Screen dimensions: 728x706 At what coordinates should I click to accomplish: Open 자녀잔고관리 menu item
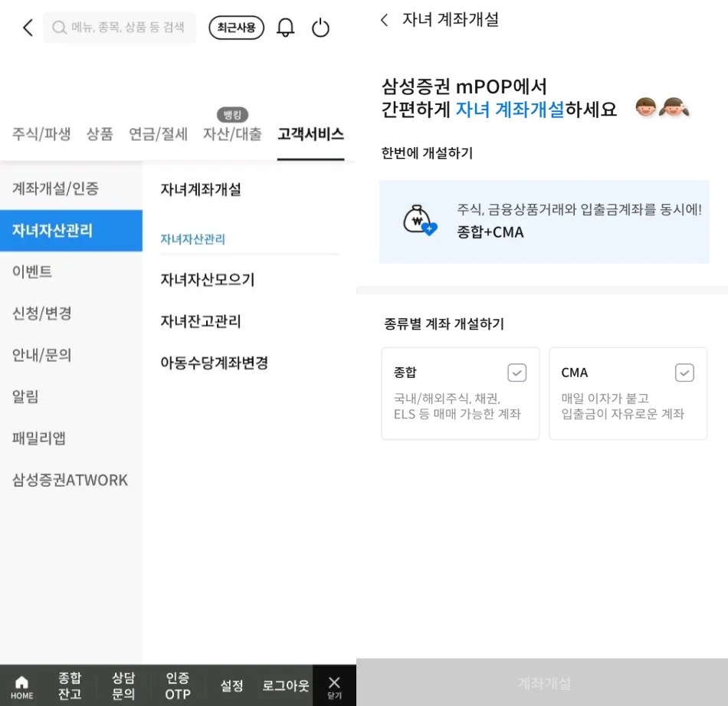tap(201, 321)
